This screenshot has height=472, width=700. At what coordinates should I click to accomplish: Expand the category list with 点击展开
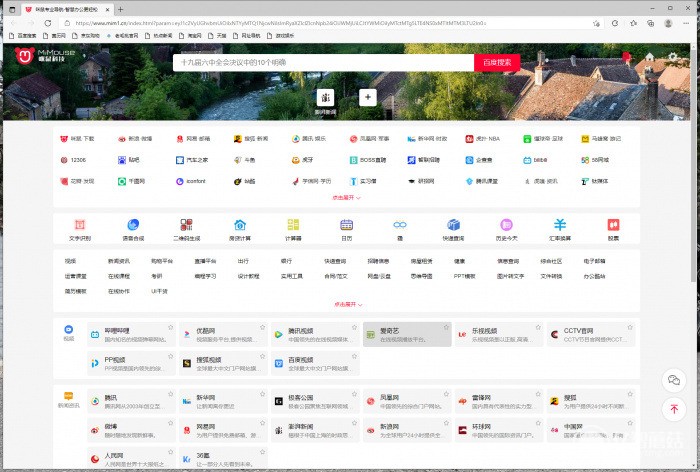(x=348, y=304)
